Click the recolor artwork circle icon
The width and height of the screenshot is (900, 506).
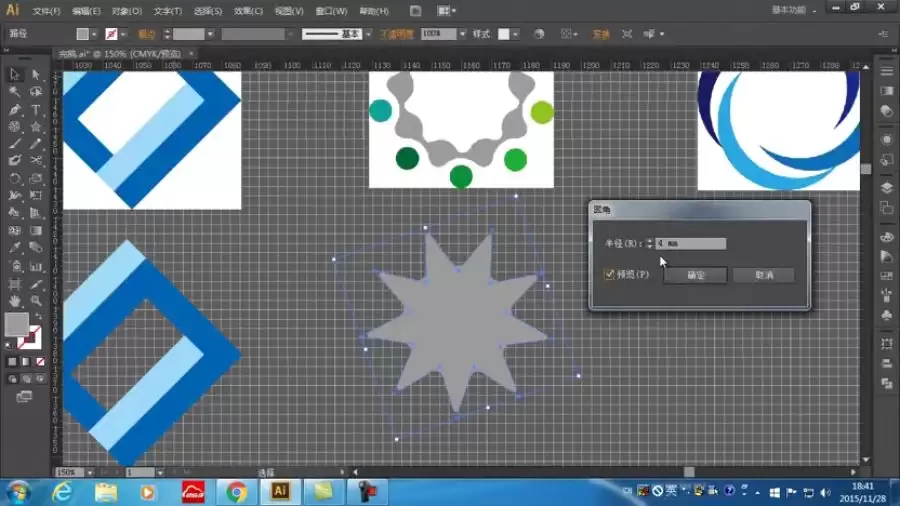tap(538, 34)
